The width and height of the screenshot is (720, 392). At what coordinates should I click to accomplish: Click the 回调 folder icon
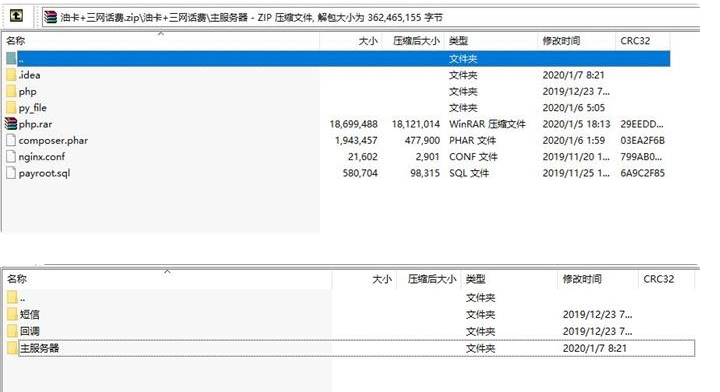coord(12,331)
